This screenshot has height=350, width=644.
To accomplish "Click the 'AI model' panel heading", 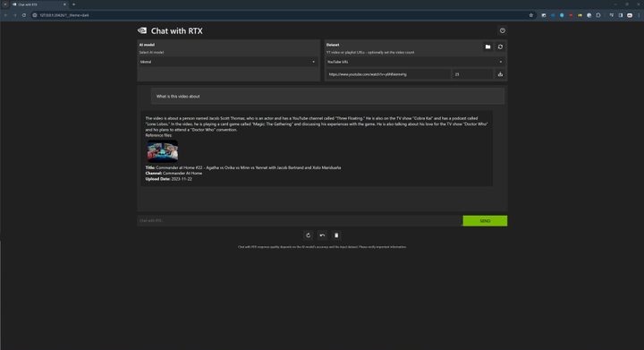I will pos(147,45).
